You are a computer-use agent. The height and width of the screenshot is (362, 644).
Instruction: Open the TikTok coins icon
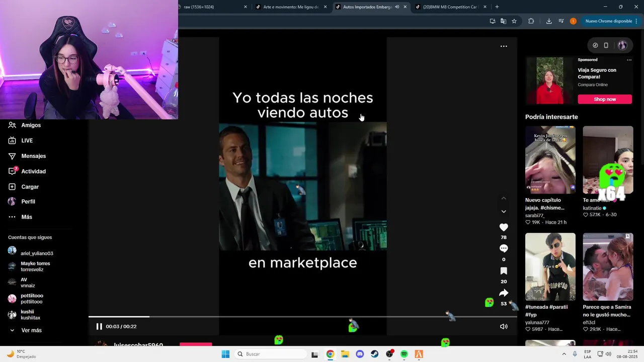coord(595,45)
